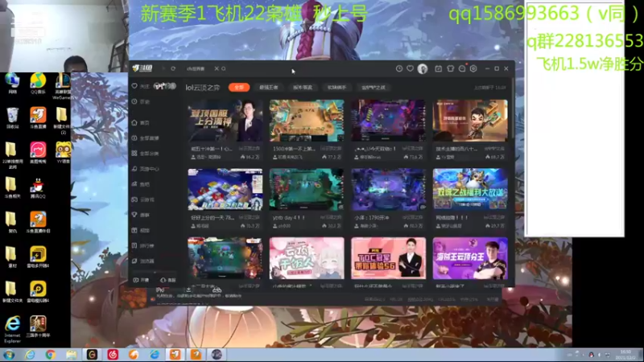Open File Explorer from the taskbar
The width and height of the screenshot is (644, 362).
pyautogui.click(x=72, y=354)
